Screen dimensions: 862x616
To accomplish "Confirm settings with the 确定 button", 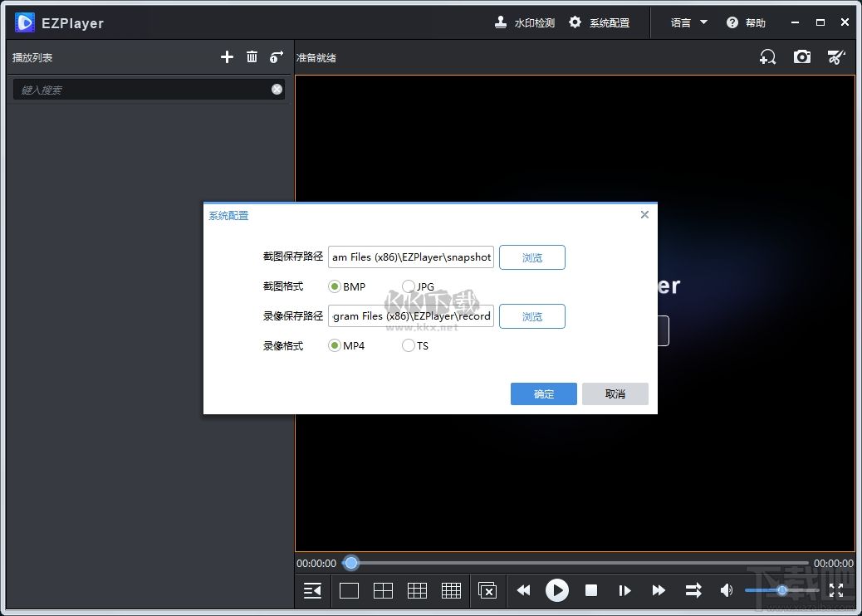I will (543, 394).
